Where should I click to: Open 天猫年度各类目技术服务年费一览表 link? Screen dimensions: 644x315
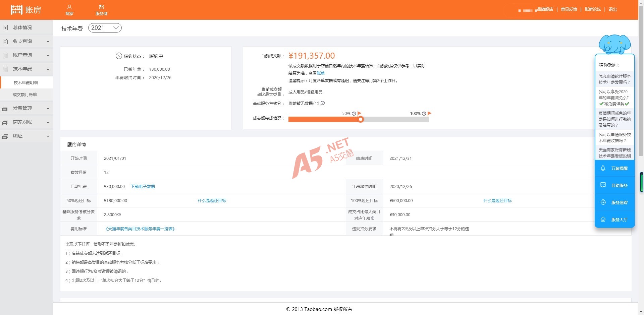pos(140,229)
